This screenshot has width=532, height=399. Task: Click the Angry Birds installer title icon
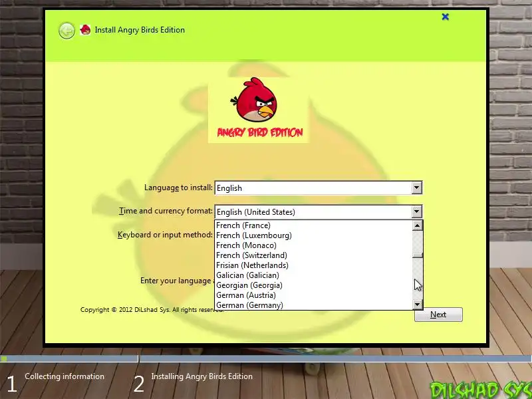(x=85, y=30)
